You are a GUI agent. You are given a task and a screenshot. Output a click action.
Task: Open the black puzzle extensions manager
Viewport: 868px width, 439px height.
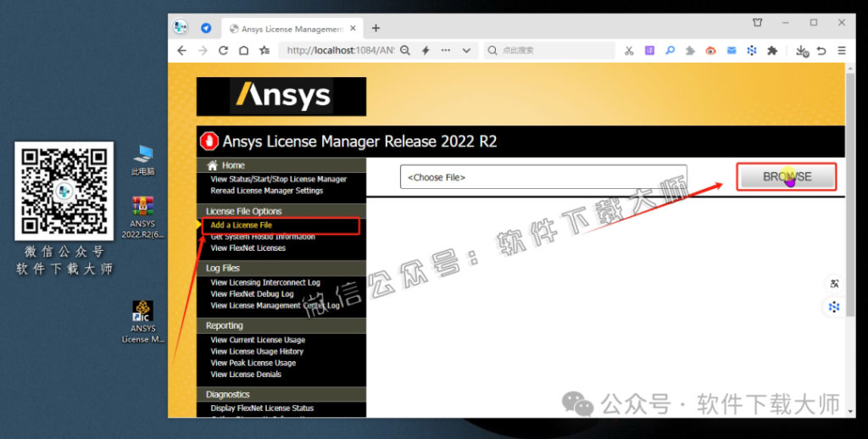click(x=772, y=50)
